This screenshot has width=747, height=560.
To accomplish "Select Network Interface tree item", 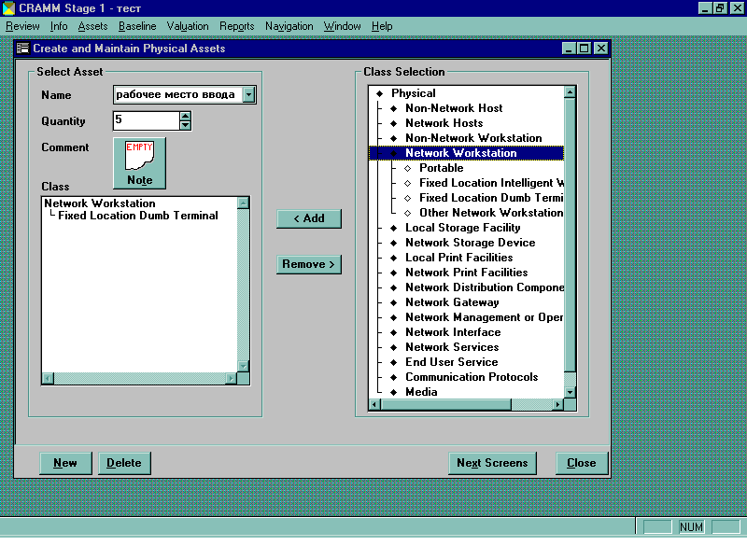I will tap(453, 332).
